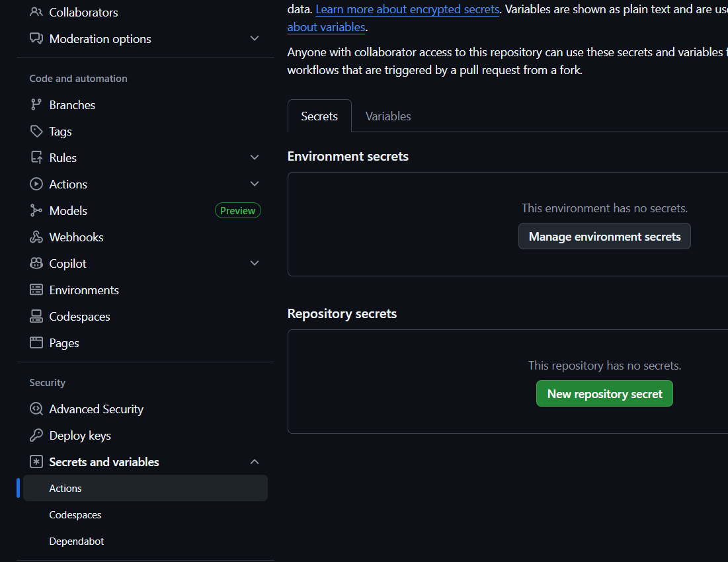Expand the Rules section chevron

pos(255,157)
